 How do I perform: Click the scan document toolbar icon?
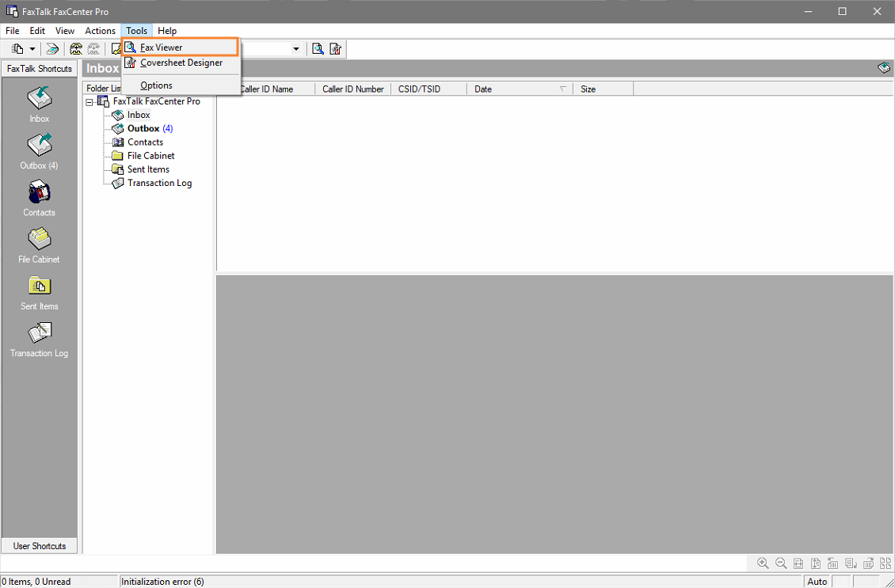tap(52, 48)
